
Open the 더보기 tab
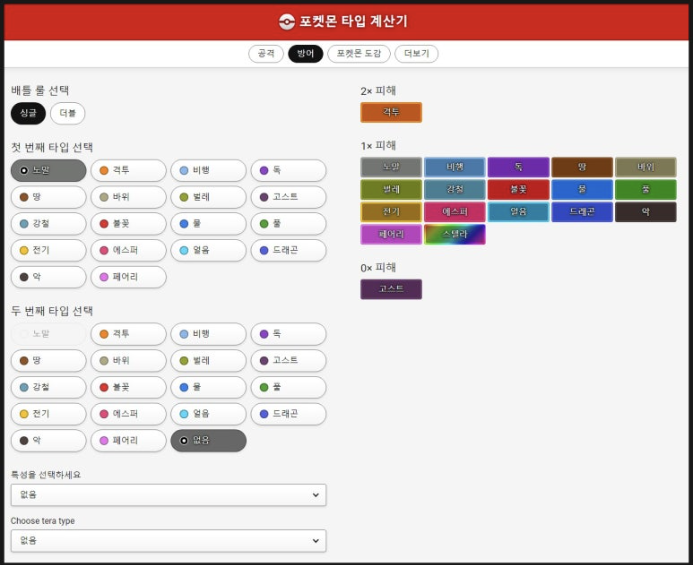(x=416, y=54)
